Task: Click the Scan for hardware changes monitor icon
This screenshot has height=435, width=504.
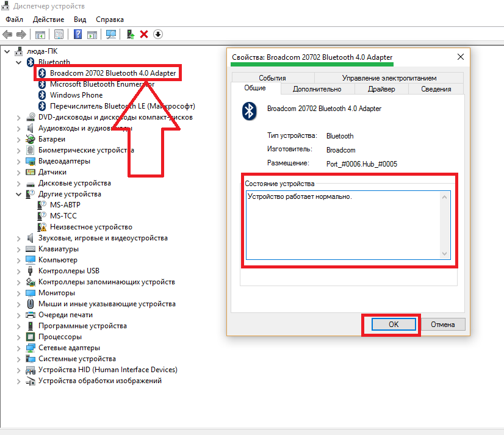Action: [x=111, y=34]
